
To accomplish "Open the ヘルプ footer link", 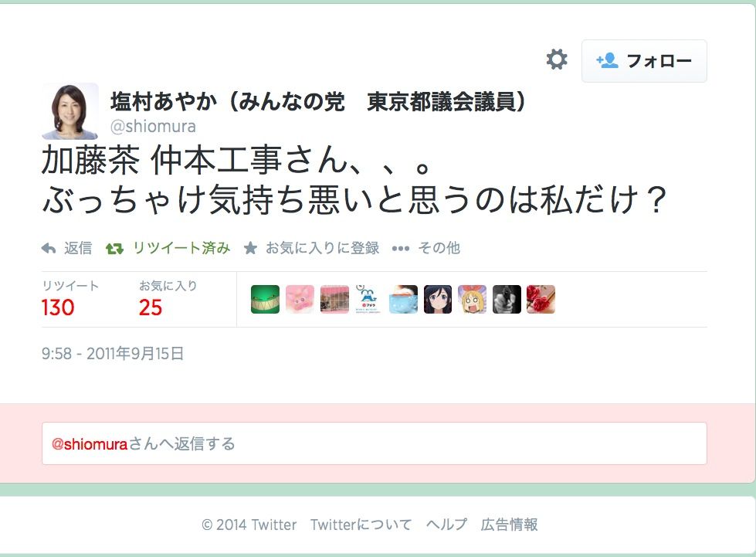I will [x=446, y=525].
